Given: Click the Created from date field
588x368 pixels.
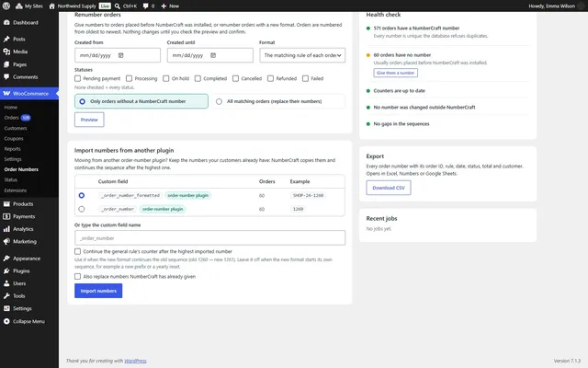Looking at the screenshot, I should pos(118,55).
